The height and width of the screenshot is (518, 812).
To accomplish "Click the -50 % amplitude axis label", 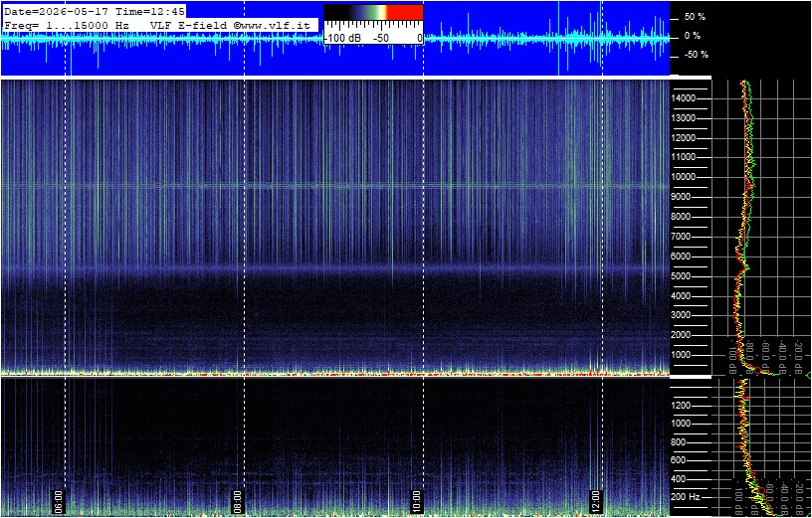I will pos(696,55).
